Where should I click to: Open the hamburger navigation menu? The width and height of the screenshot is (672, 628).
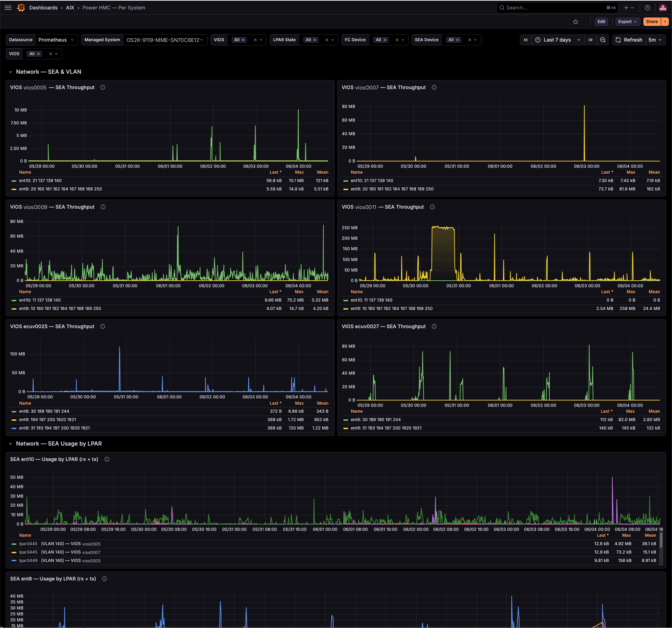pos(8,8)
